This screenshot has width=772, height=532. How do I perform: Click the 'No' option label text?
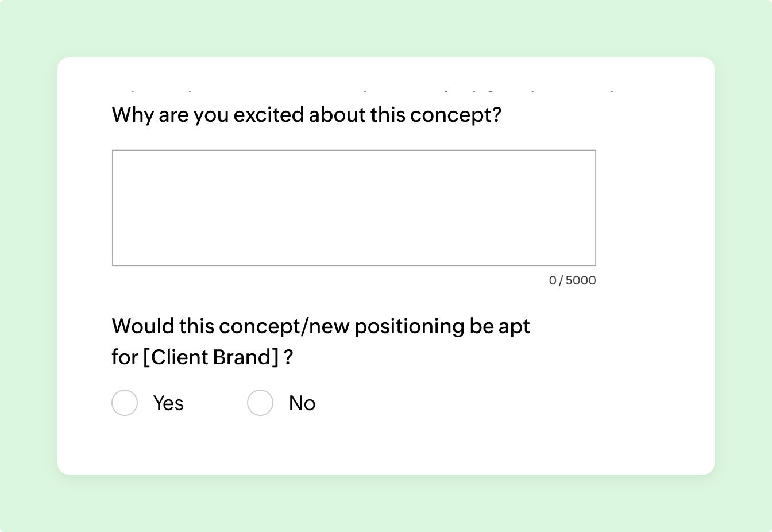302,403
